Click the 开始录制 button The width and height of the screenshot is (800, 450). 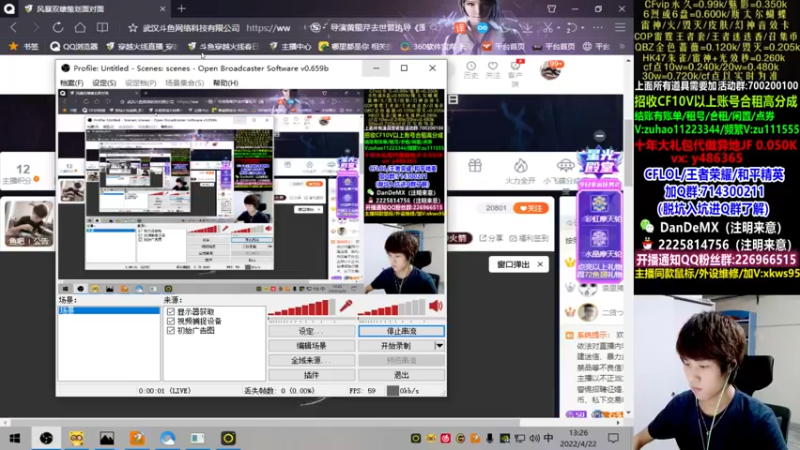click(396, 346)
